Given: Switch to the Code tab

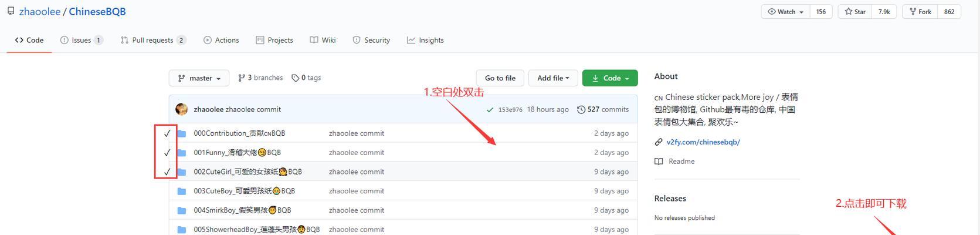Looking at the screenshot, I should coord(29,40).
